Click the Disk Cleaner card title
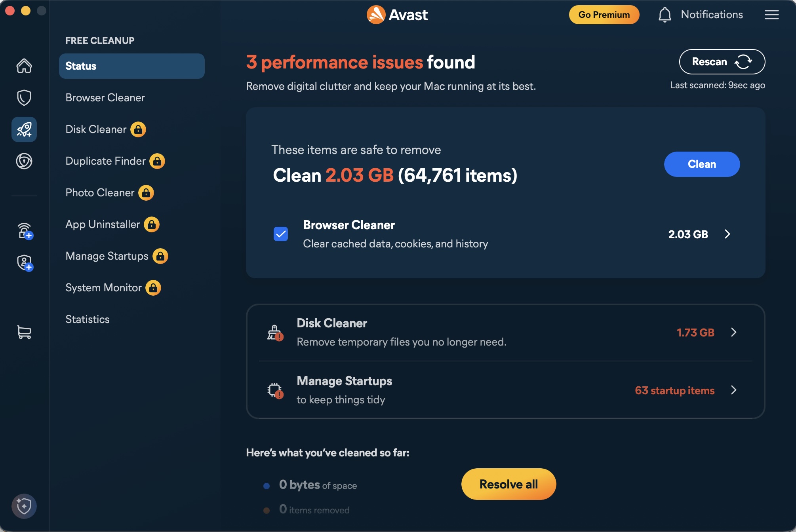The width and height of the screenshot is (796, 532). 332,323
